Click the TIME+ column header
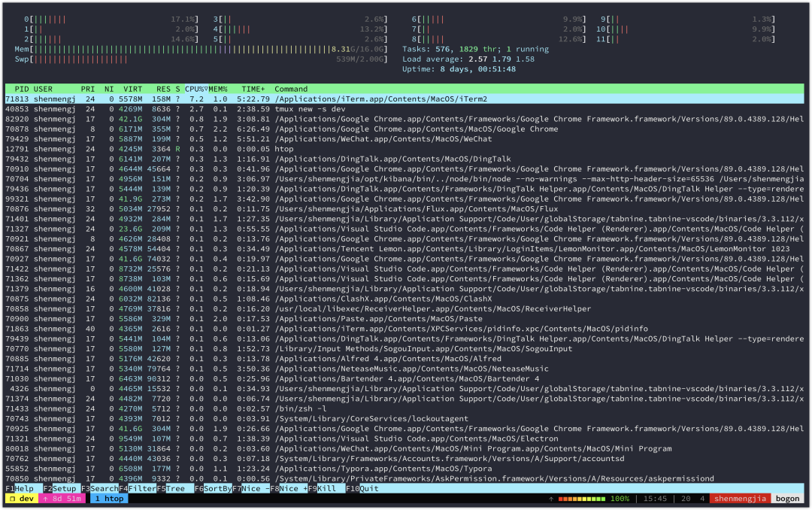 click(253, 90)
